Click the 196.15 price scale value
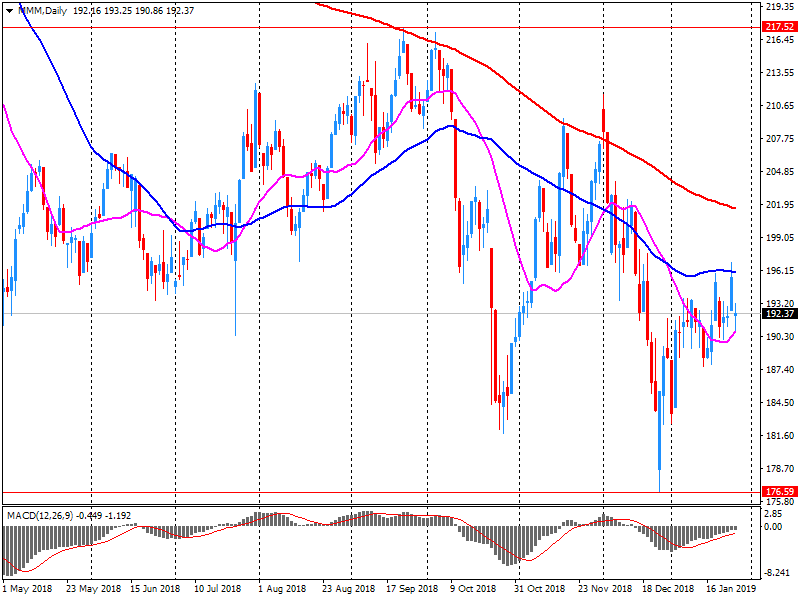800x600 pixels. pyautogui.click(x=780, y=270)
